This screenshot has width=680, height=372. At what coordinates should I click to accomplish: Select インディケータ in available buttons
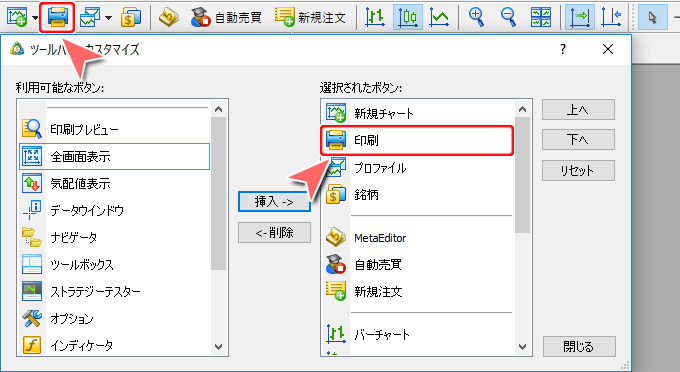114,345
